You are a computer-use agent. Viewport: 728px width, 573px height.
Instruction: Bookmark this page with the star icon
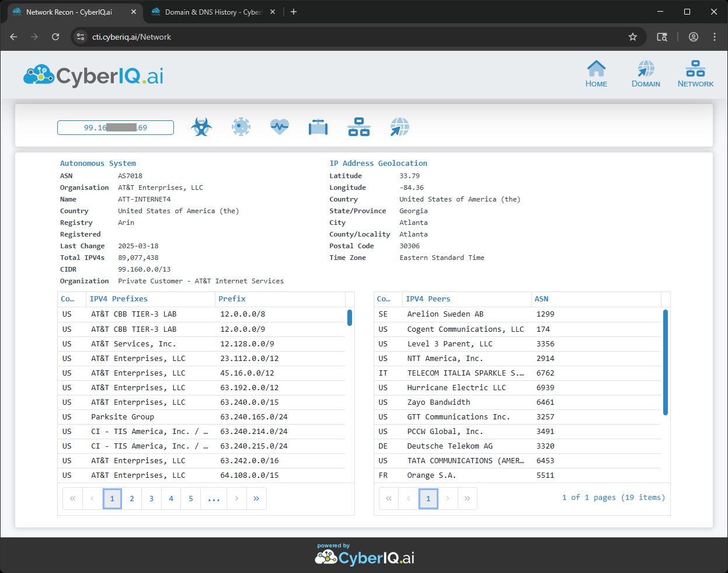[x=633, y=36]
